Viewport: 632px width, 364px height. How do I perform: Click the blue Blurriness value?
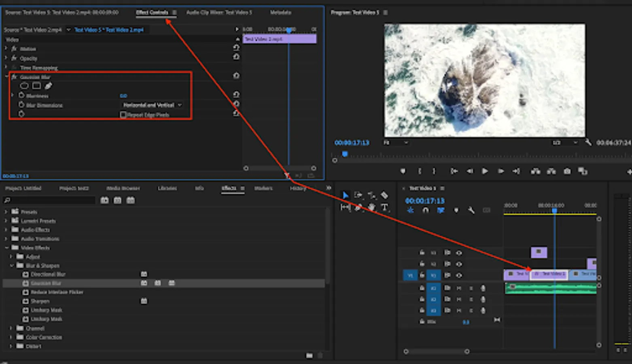click(123, 96)
